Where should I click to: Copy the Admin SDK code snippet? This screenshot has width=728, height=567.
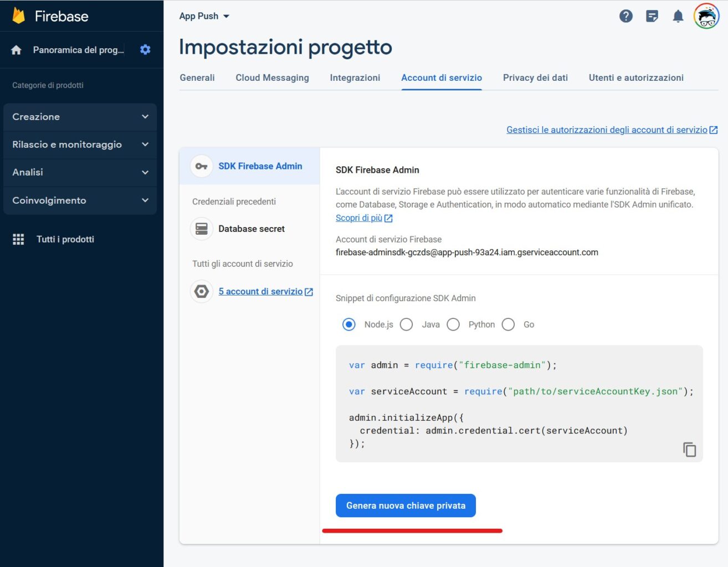(x=689, y=450)
